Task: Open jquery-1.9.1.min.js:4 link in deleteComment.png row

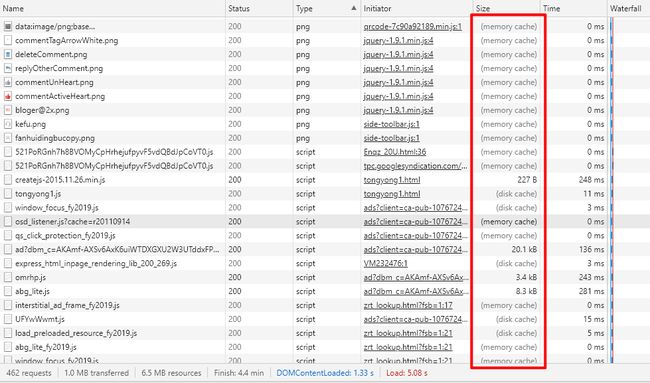Action: tap(398, 54)
